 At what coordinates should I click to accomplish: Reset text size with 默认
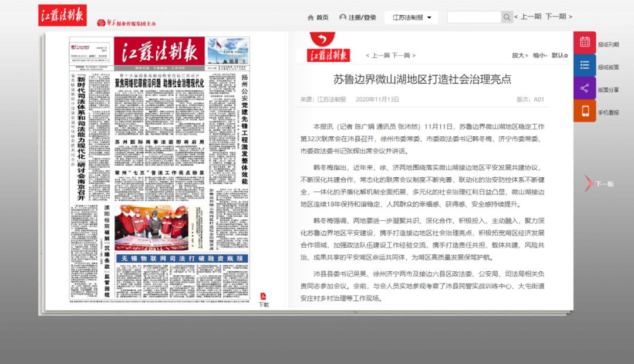coord(559,55)
